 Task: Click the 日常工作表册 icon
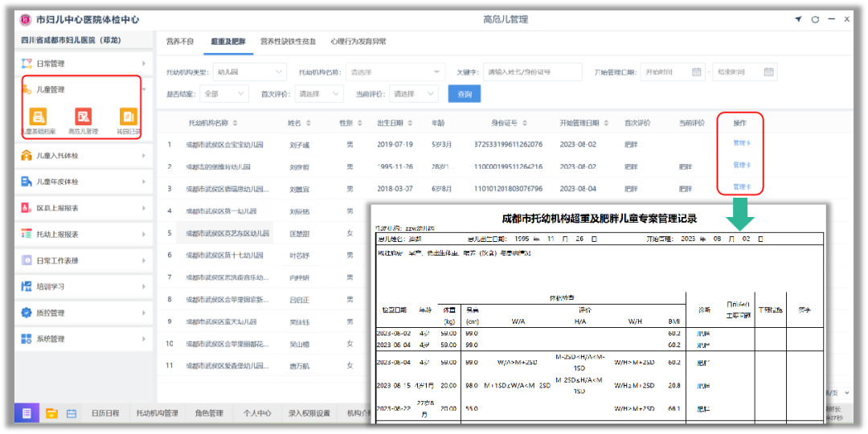(26, 260)
